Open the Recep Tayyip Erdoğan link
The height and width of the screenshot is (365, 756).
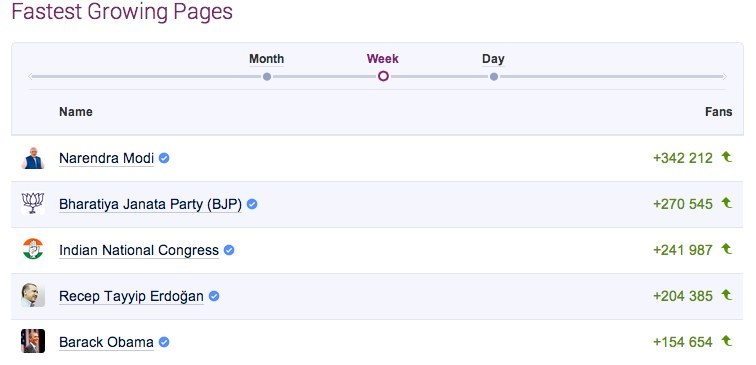pos(131,296)
